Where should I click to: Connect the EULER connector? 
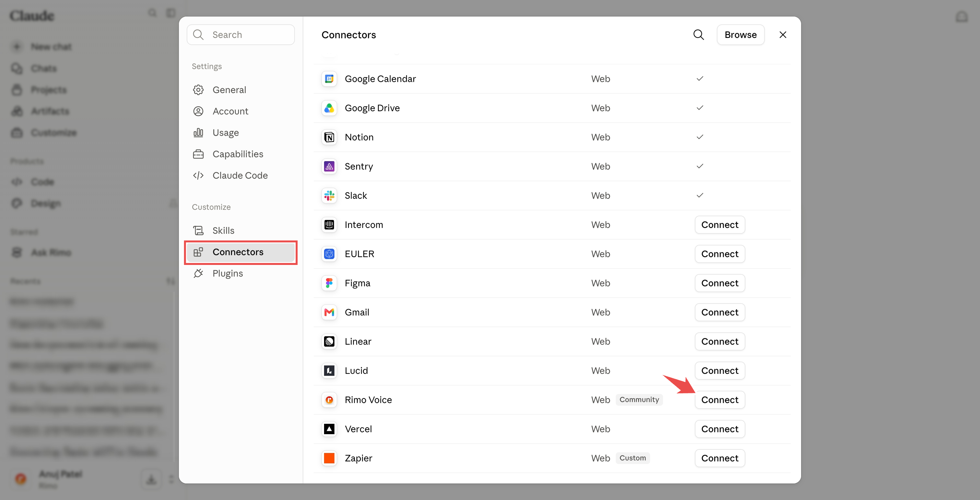pos(720,254)
